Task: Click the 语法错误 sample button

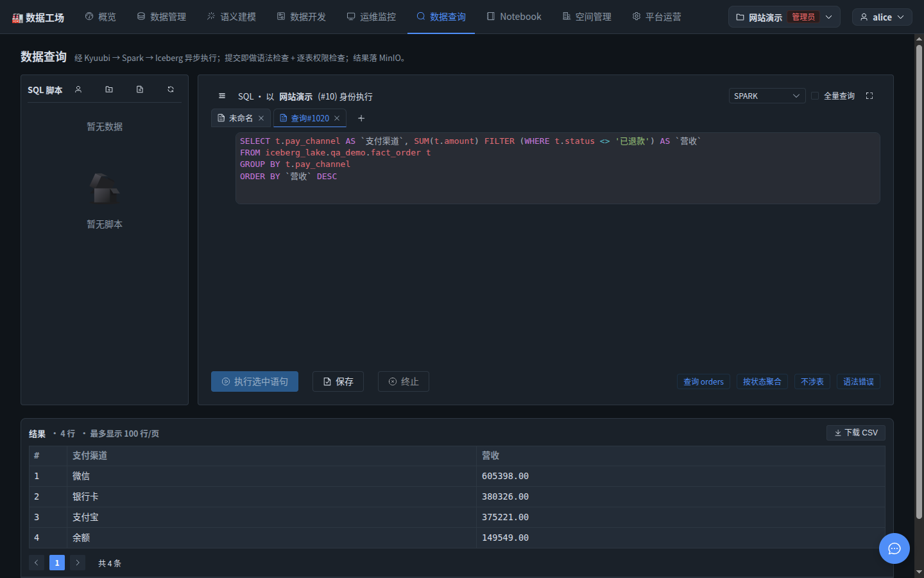Action: coord(859,381)
